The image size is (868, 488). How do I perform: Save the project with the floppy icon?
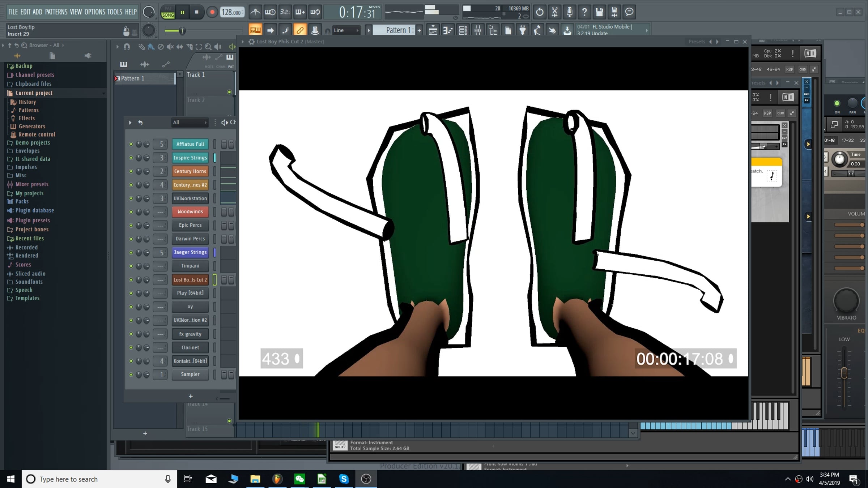click(599, 12)
